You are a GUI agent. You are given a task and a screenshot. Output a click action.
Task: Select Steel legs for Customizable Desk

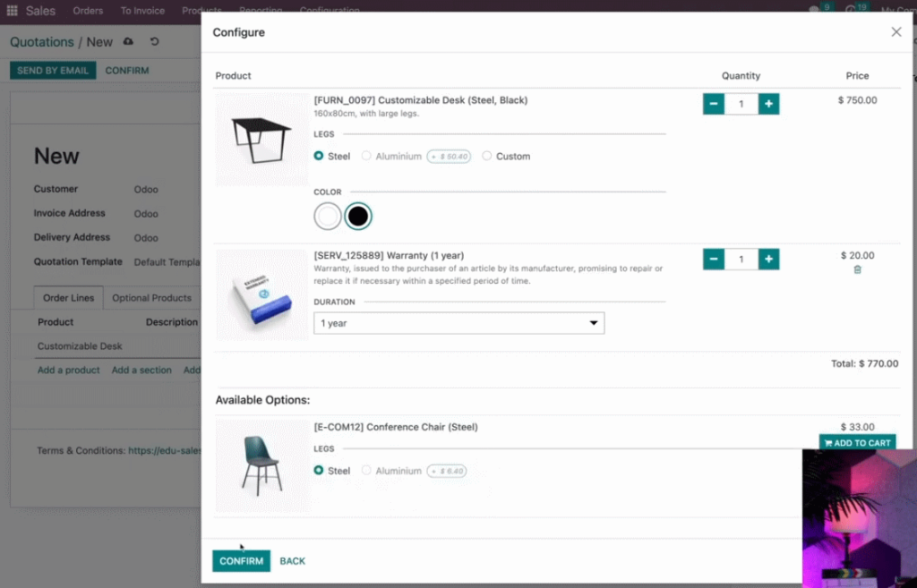319,156
